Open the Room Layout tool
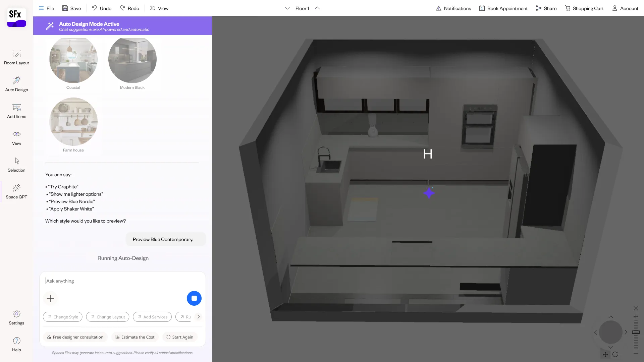 pyautogui.click(x=16, y=57)
